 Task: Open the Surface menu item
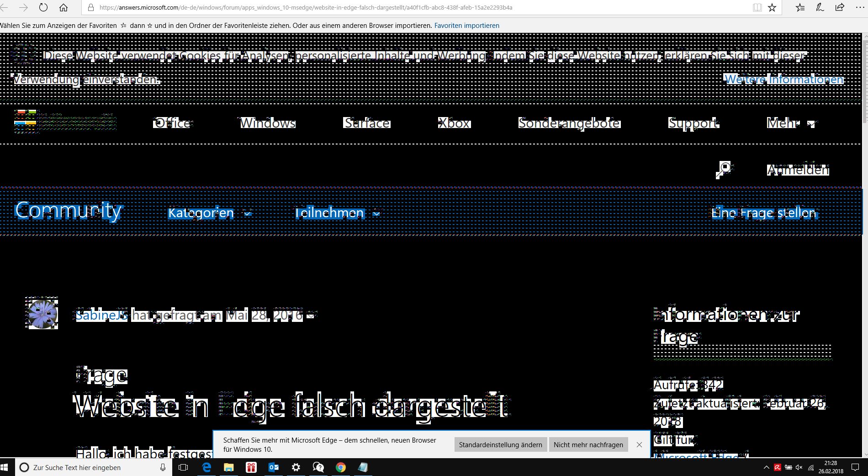pyautogui.click(x=367, y=123)
